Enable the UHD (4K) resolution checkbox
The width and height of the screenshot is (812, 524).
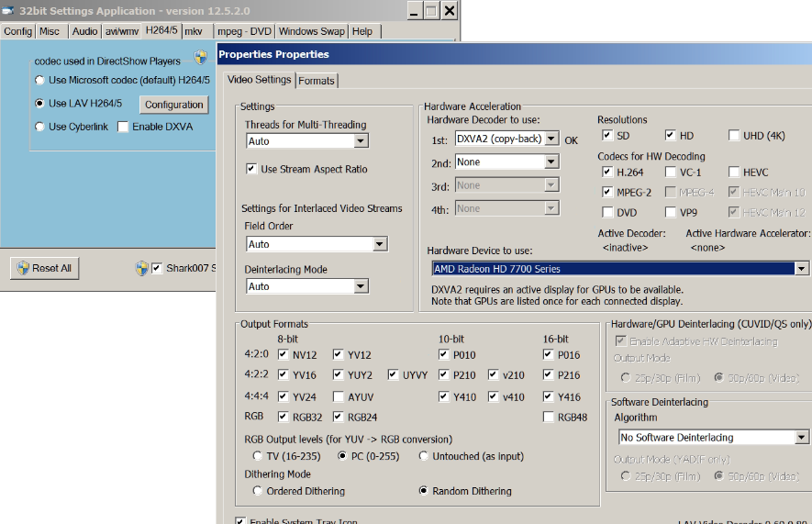(734, 136)
